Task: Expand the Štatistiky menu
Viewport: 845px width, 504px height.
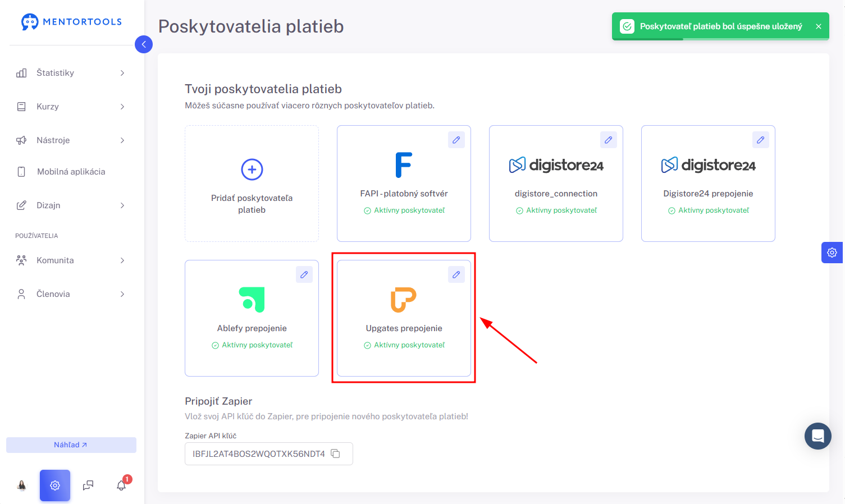Action: (71, 73)
